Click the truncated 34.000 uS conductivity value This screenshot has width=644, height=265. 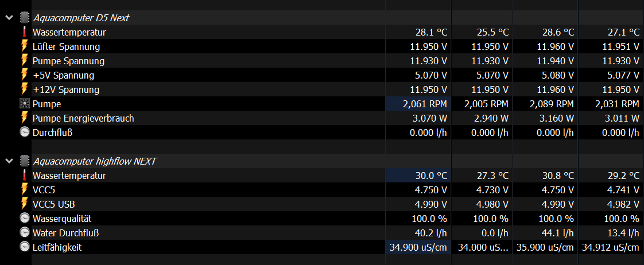(483, 248)
